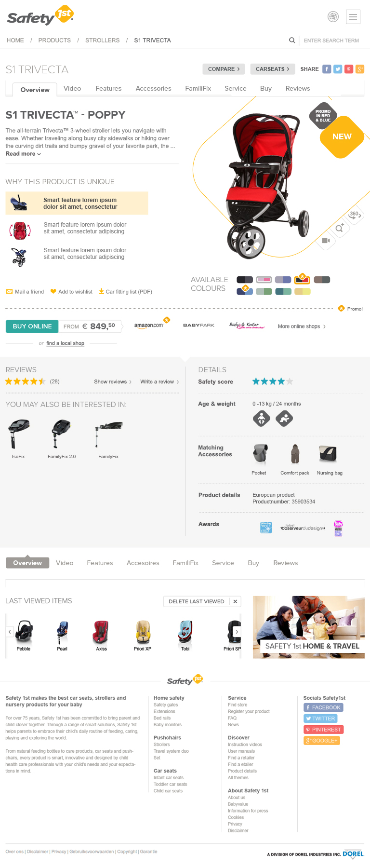Open the globe language selector icon
Viewport: 370px width, 868px height.
[x=333, y=16]
